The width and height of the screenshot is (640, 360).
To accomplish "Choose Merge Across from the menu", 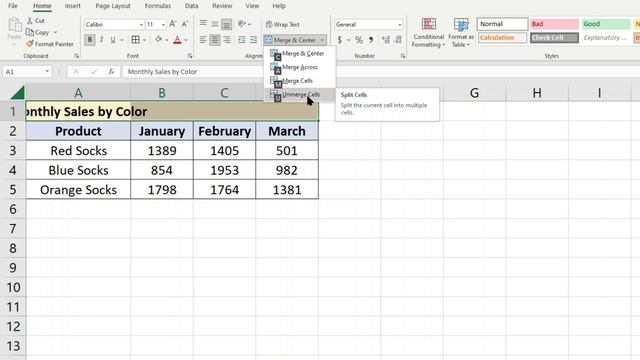I will pos(300,67).
